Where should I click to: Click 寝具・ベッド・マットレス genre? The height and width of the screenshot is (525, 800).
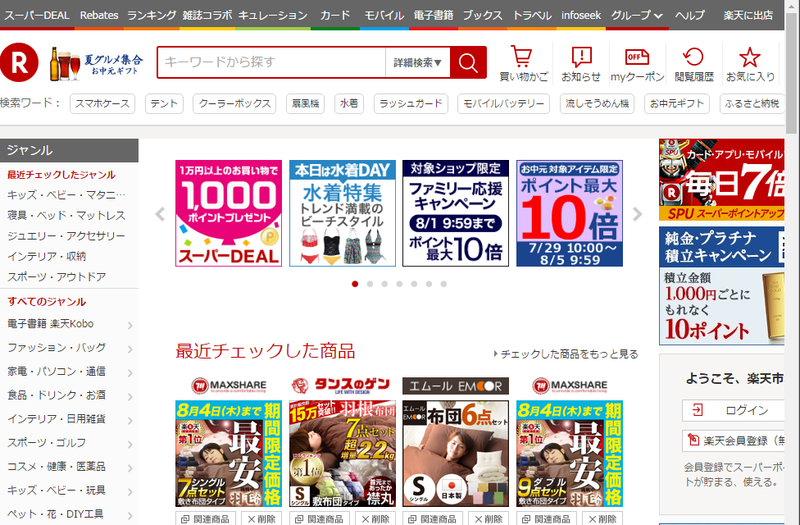pos(66,215)
